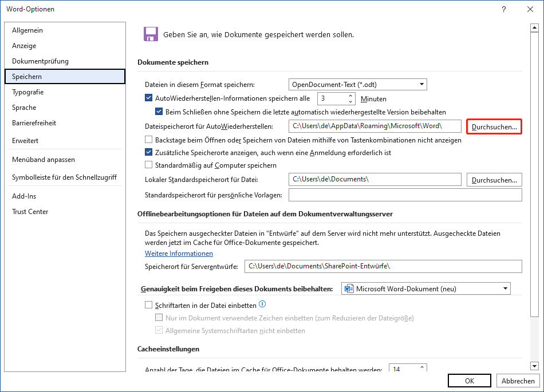Screen dimensions: 544x392
Task: Click the info icon beside Schriftarten einbetten
Action: (x=263, y=304)
